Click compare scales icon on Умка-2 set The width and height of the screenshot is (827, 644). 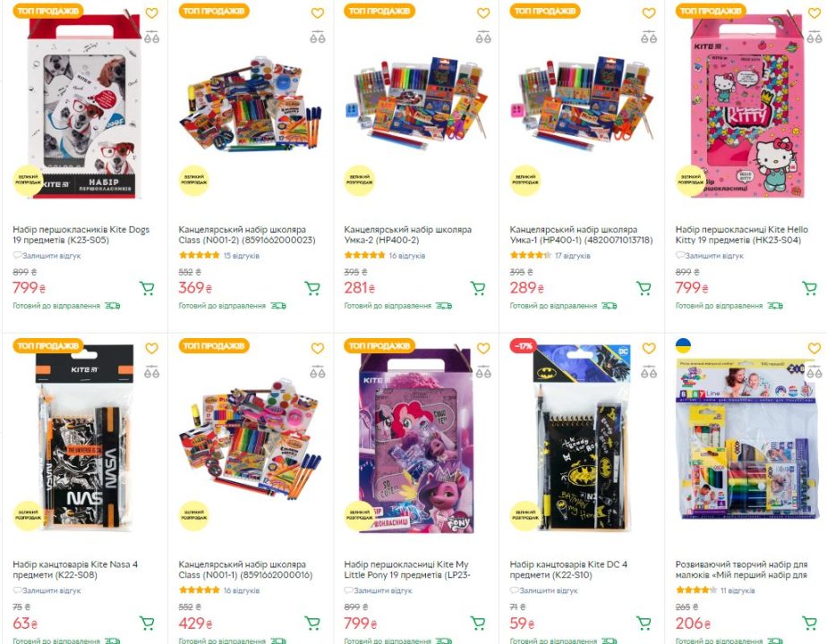point(483,37)
